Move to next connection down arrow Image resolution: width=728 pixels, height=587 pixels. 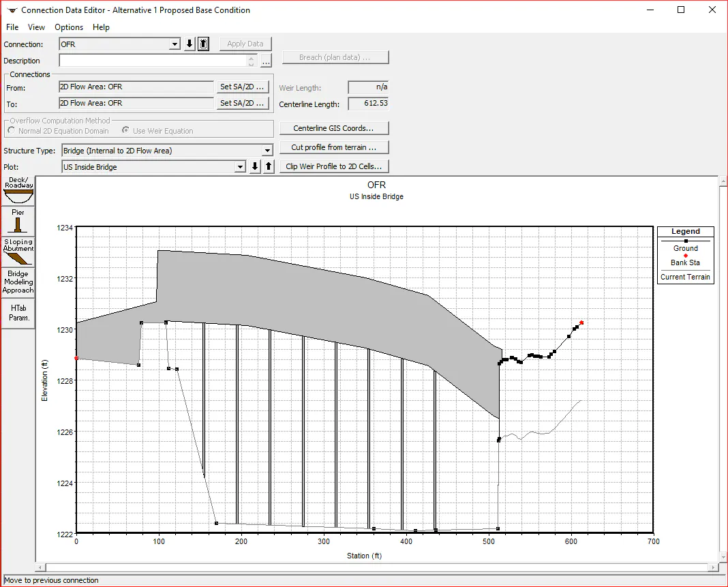coord(189,44)
